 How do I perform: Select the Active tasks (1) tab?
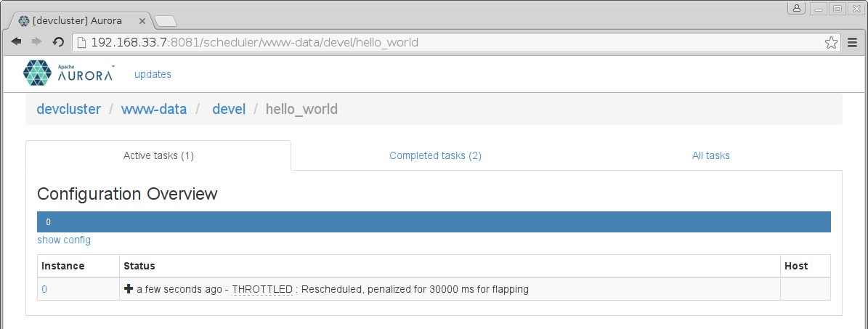[x=158, y=155]
